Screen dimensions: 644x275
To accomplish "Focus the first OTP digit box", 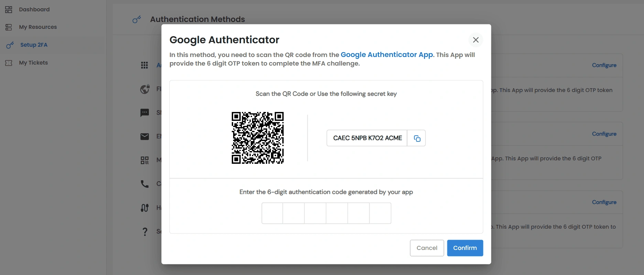I will click(x=272, y=213).
